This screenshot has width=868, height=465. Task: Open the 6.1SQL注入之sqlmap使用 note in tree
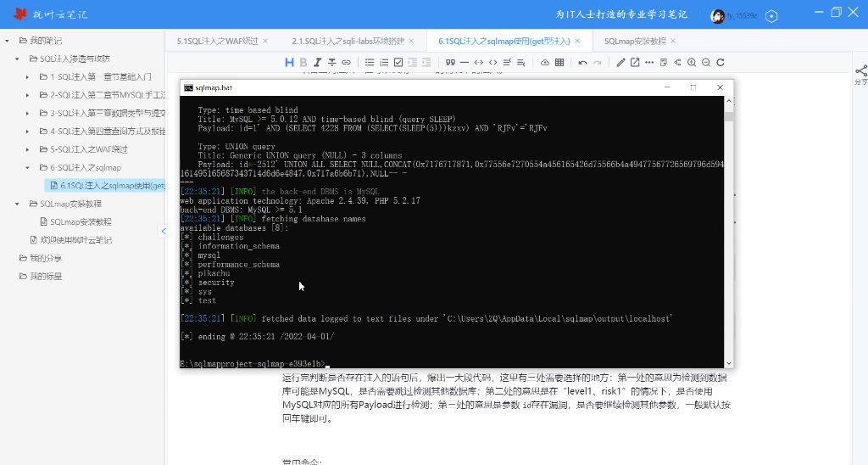coord(107,186)
